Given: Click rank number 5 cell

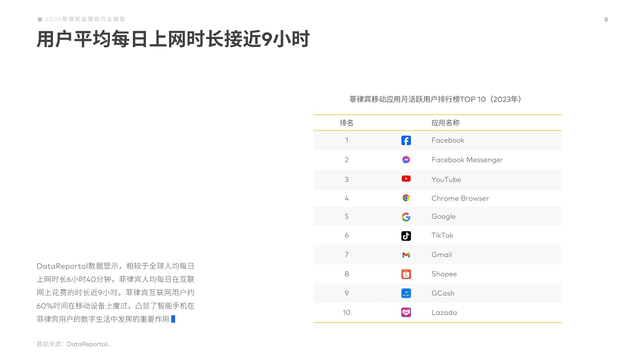Looking at the screenshot, I should [347, 216].
